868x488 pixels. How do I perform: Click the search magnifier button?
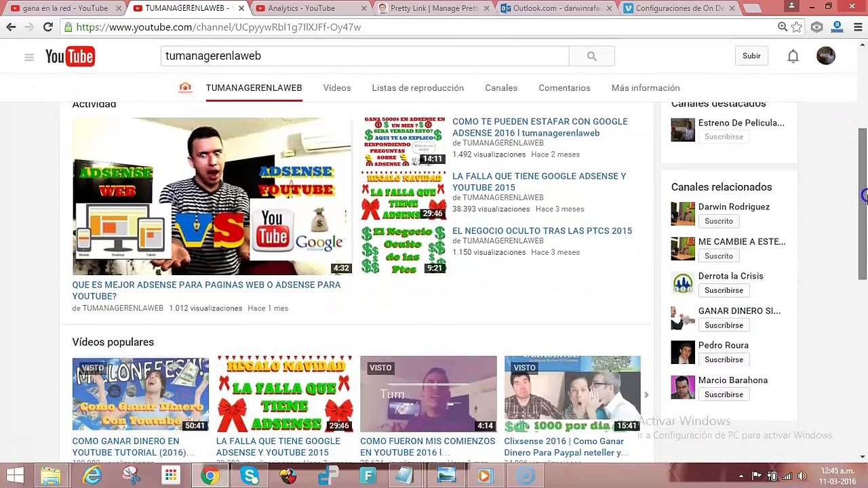click(x=591, y=56)
